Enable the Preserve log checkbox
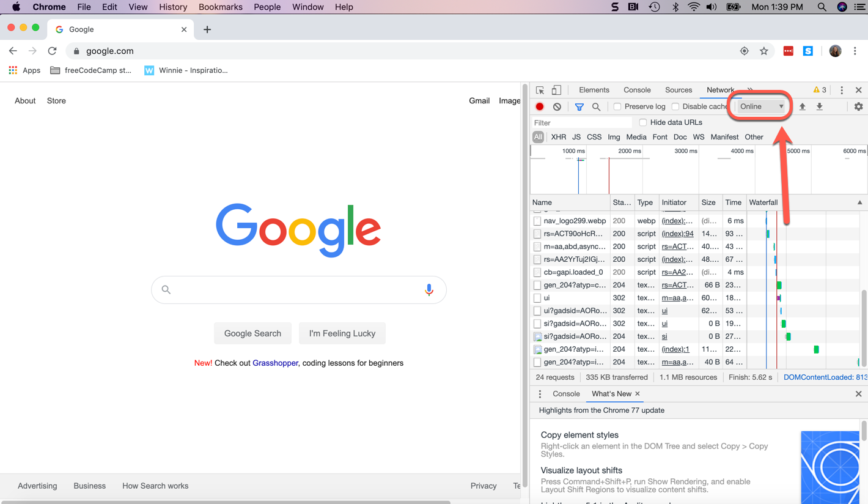The width and height of the screenshot is (868, 504). pos(617,106)
